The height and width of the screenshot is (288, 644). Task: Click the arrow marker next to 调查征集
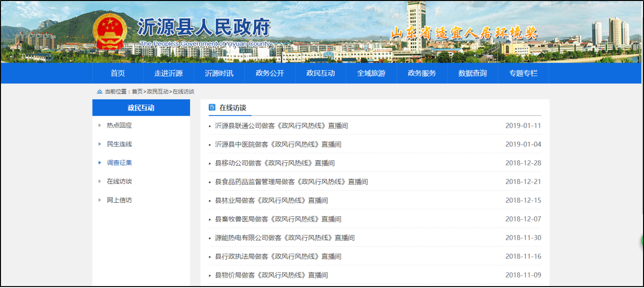pos(100,163)
